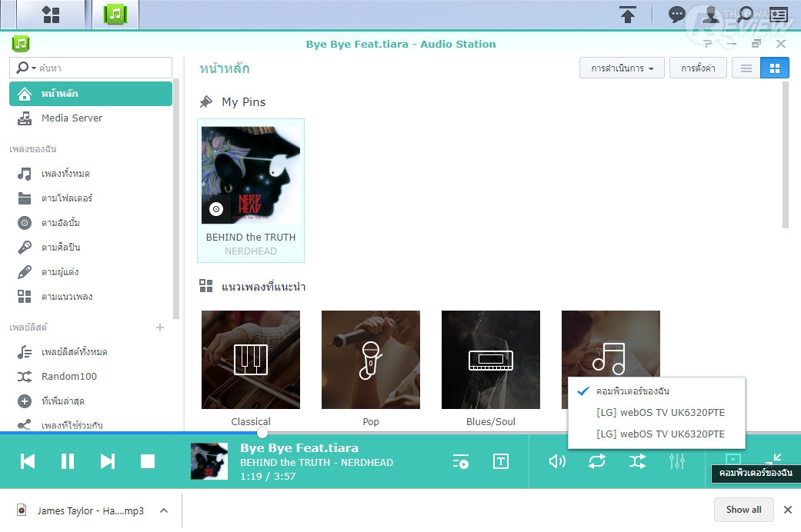Pause the current song

coord(68,461)
